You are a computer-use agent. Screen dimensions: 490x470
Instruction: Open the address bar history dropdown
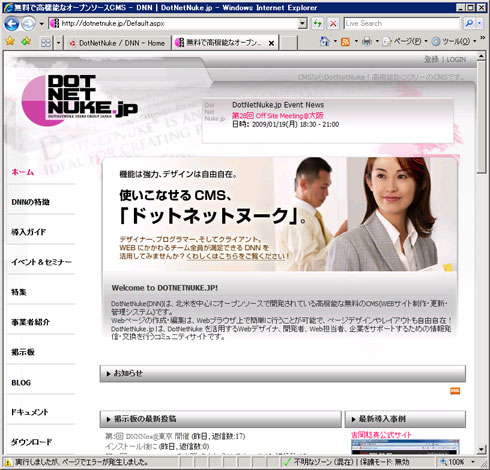point(302,23)
